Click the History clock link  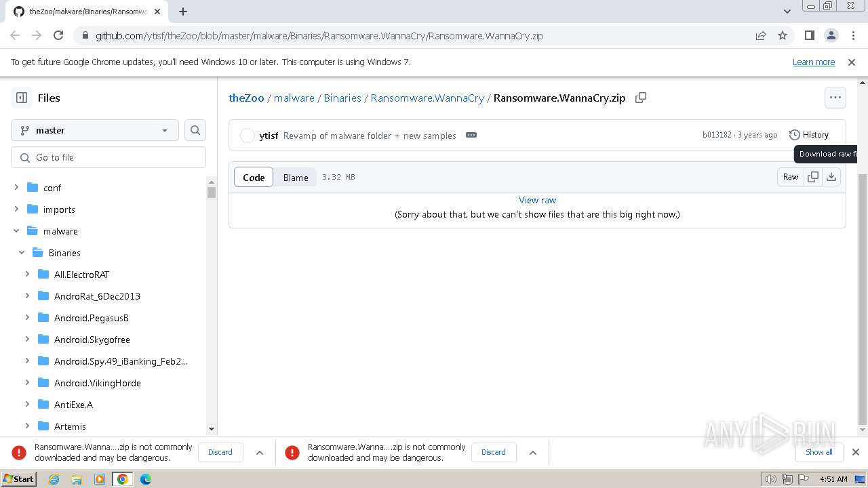tap(809, 135)
